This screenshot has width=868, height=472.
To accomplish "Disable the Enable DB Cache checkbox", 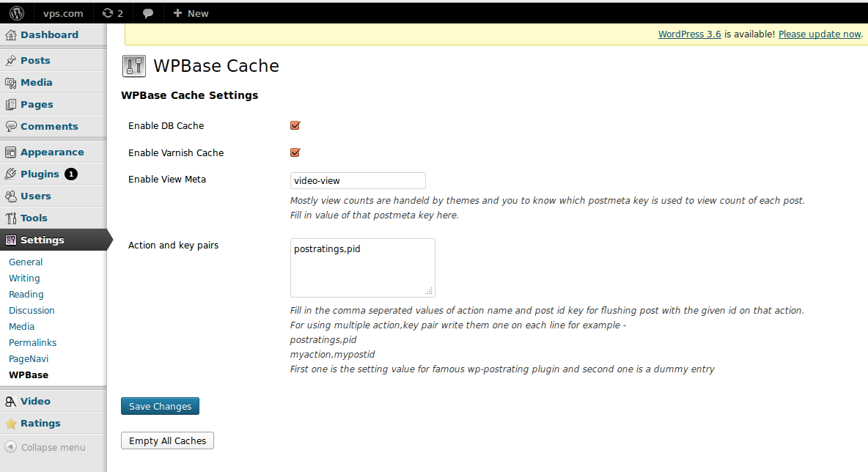I will tap(295, 125).
